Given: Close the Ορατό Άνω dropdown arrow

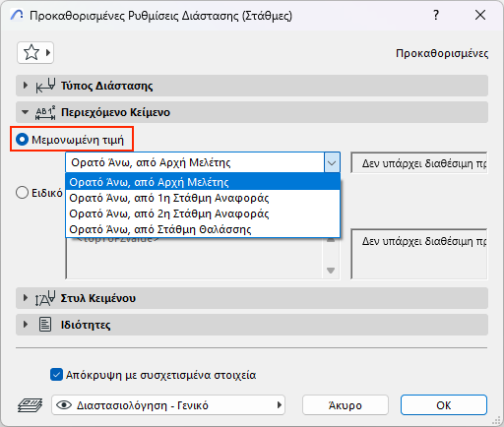Looking at the screenshot, I should click(332, 162).
